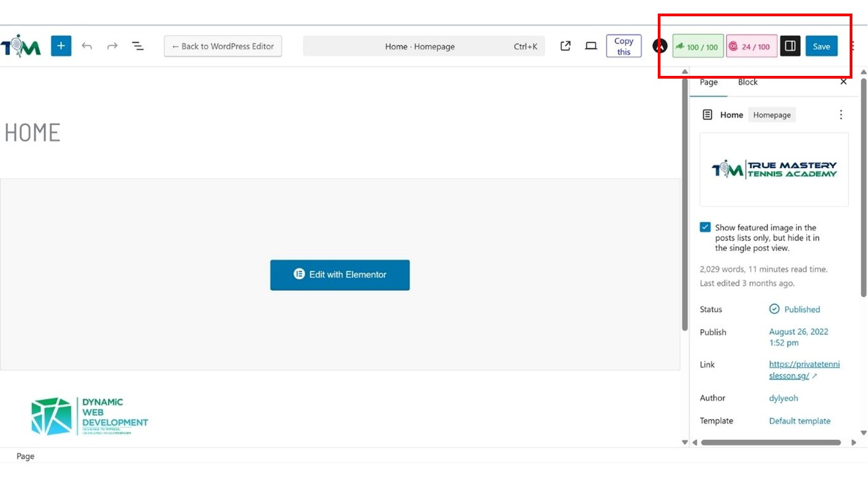Select the Page tab in sidebar
Image resolution: width=868 pixels, height=488 pixels.
pos(709,82)
